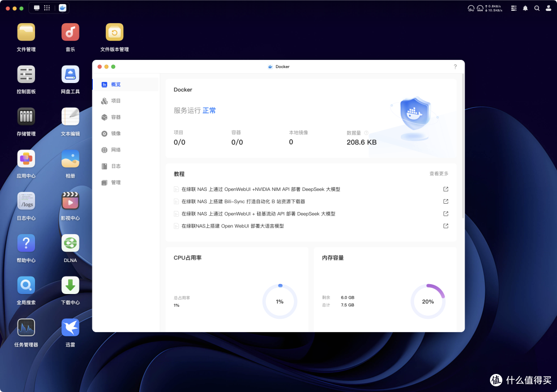Launch the 音乐 music app
Viewport: 557px width, 392px height.
click(x=70, y=32)
